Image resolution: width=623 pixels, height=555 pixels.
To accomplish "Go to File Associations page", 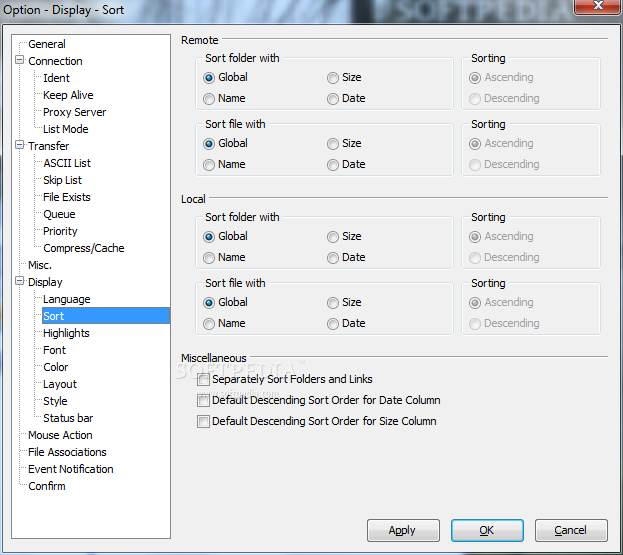I will click(67, 452).
